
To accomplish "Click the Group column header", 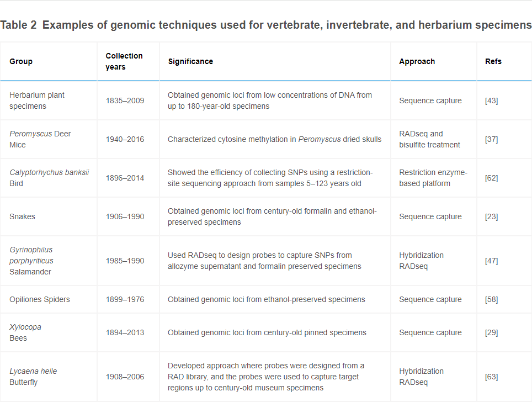I will [x=21, y=61].
